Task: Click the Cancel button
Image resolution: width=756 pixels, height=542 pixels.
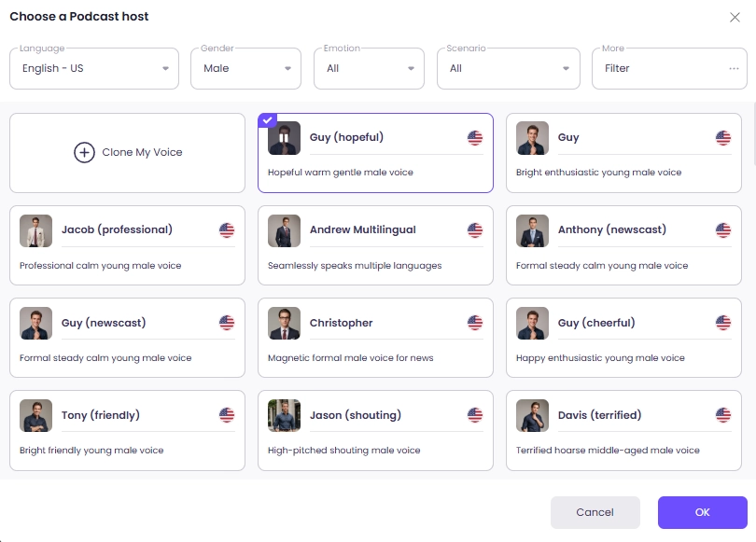Action: coord(595,512)
